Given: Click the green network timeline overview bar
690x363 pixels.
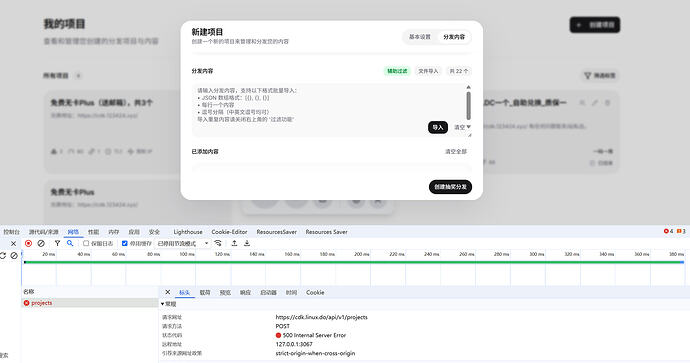Looking at the screenshot, I should [354, 262].
